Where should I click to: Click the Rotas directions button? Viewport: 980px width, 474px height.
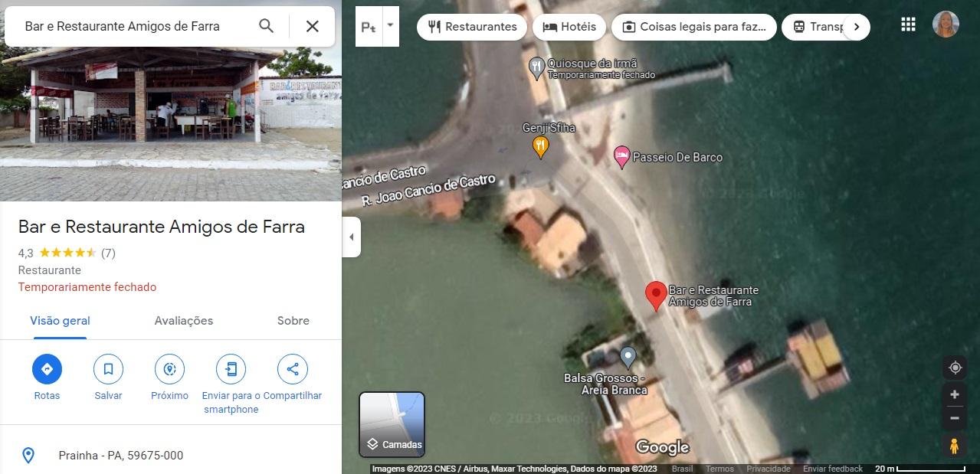pos(47,369)
